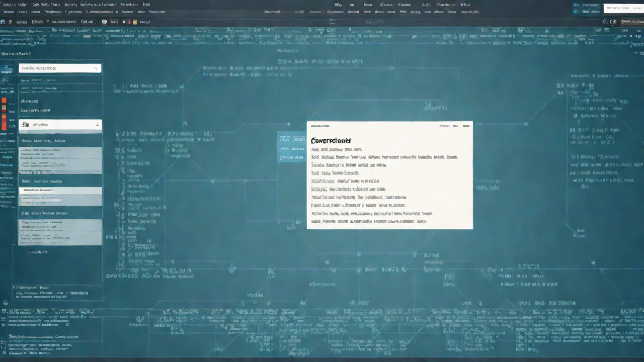Click the rightmost link in the white dialog header

466,126
